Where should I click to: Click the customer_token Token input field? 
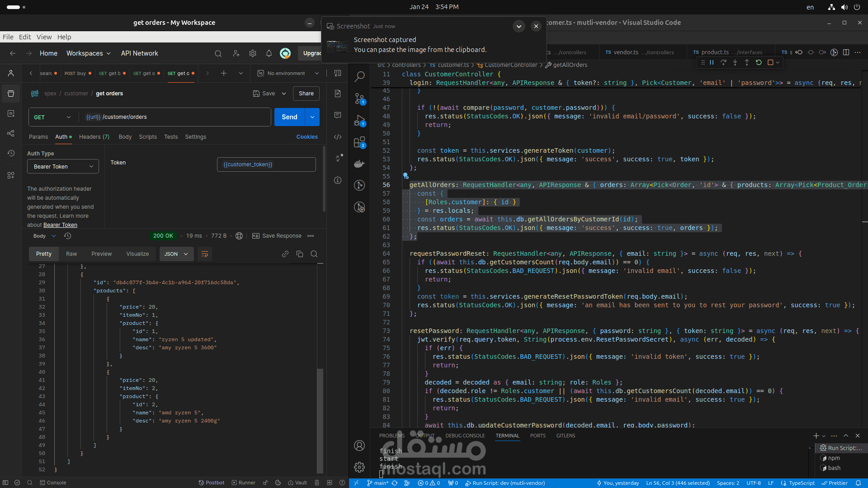point(266,164)
